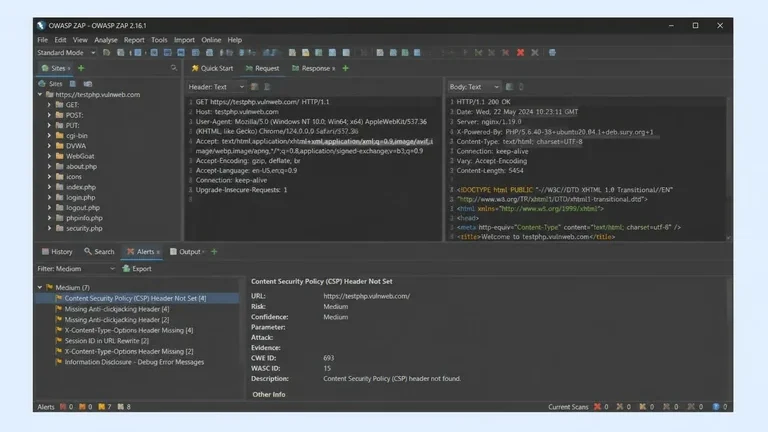The width and height of the screenshot is (768, 432).
Task: Open the Body: Text view dropdown
Action: coord(474,87)
